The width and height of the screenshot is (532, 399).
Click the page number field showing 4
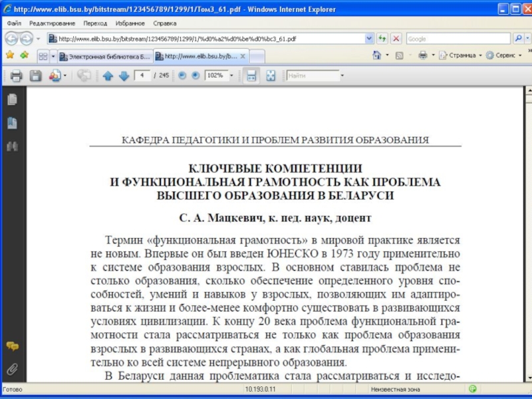tap(142, 75)
